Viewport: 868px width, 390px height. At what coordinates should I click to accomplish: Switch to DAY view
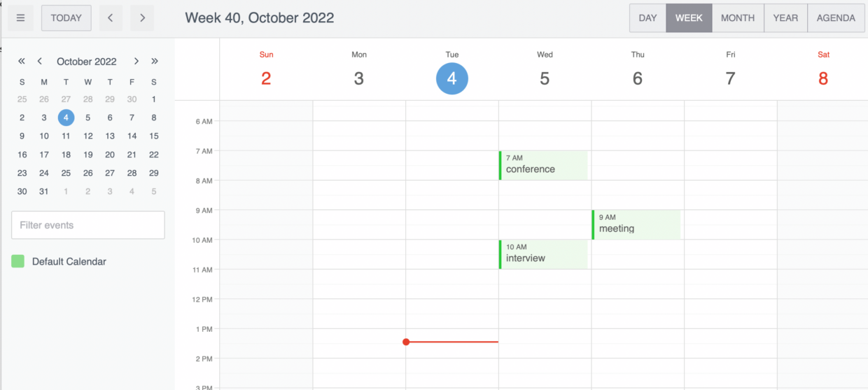648,18
